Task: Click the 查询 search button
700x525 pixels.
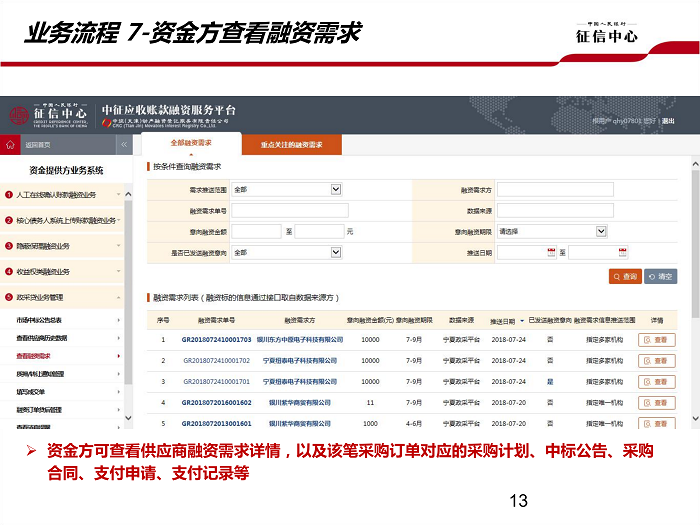Action: point(625,276)
